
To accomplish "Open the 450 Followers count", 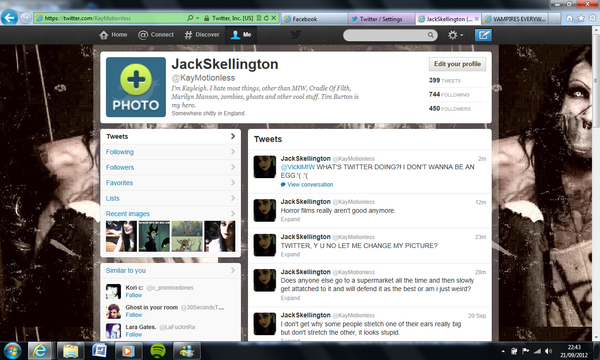I will coord(450,109).
